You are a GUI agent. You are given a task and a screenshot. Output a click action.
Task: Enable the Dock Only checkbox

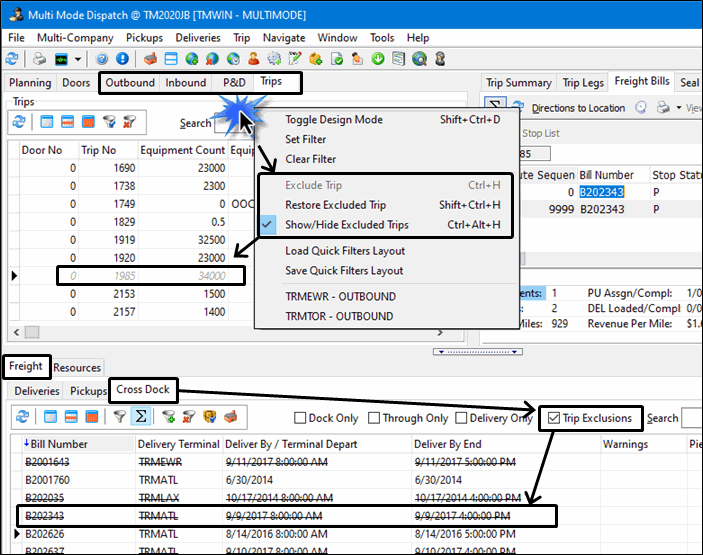pyautogui.click(x=301, y=418)
